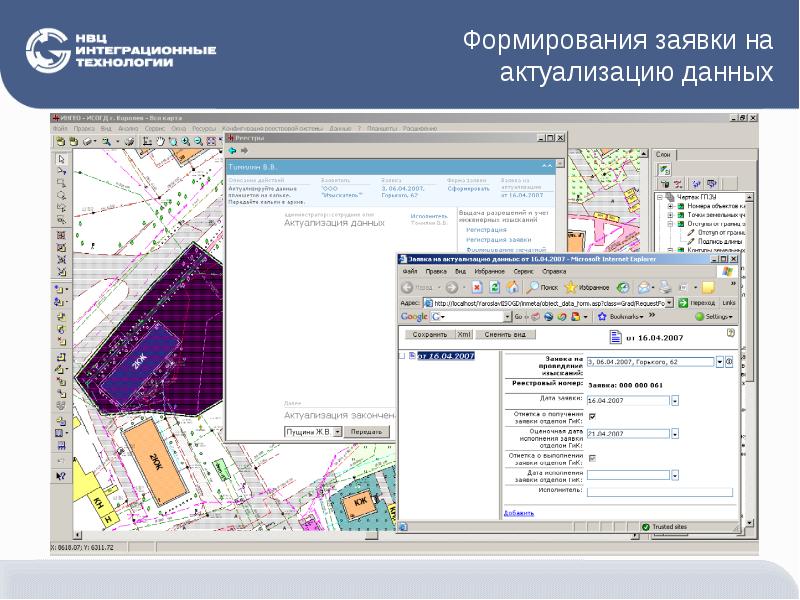Check the box beside 'от 16.04.2007' tree item
This screenshot has height=600, width=800.
click(x=402, y=355)
